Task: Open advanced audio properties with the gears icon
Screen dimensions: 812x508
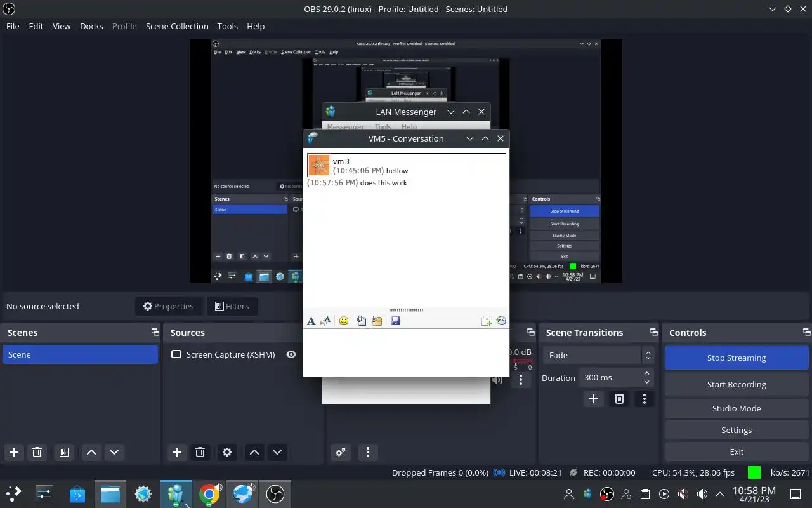Action: (x=341, y=452)
